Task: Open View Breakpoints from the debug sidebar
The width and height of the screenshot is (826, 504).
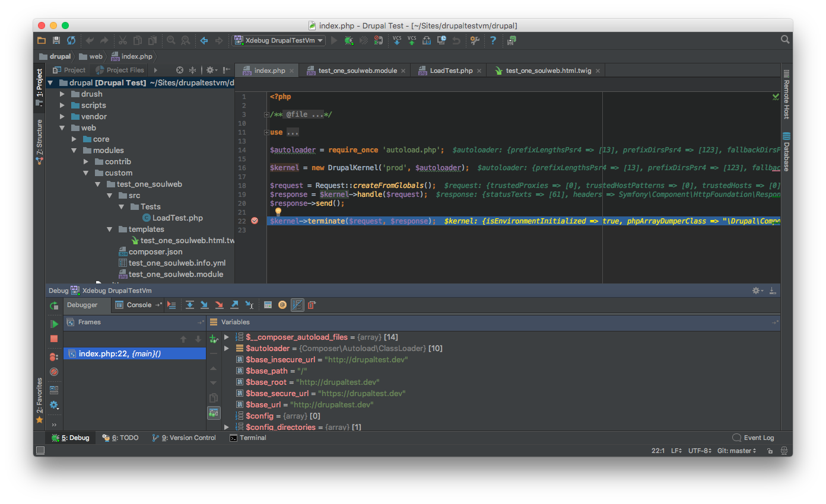Action: point(54,356)
